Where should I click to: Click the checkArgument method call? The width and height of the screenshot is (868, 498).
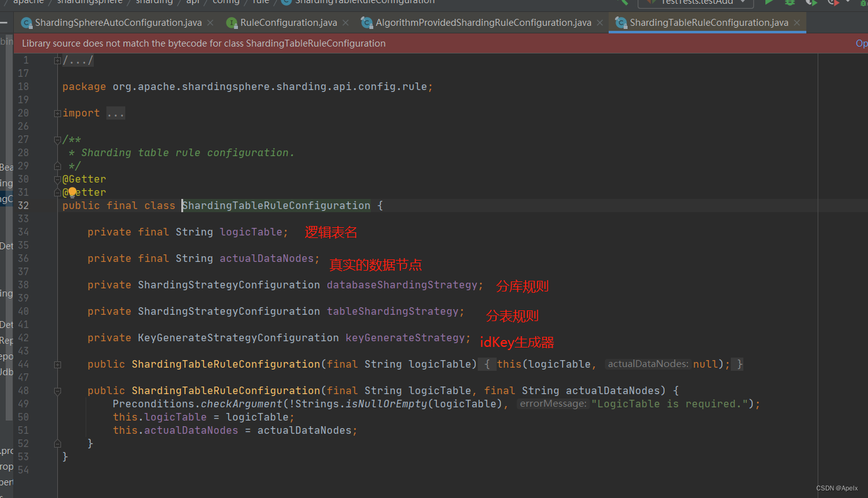click(242, 404)
